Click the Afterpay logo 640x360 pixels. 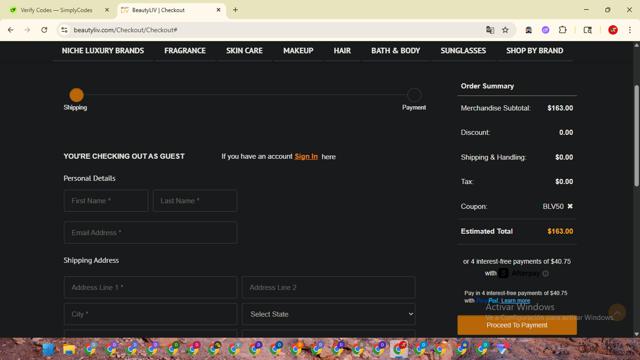(519, 273)
